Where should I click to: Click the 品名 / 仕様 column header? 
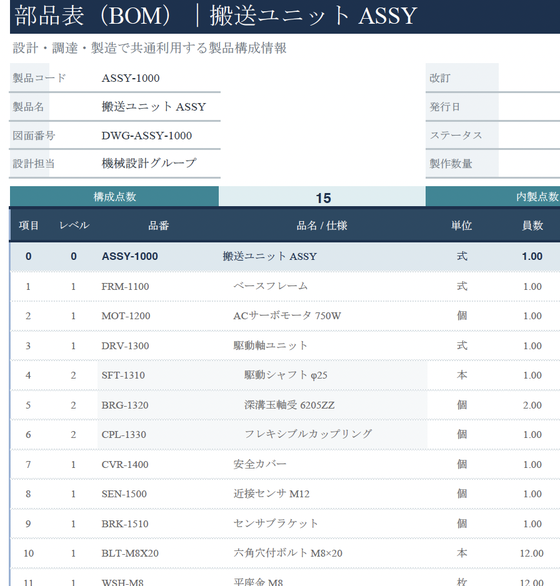[322, 225]
